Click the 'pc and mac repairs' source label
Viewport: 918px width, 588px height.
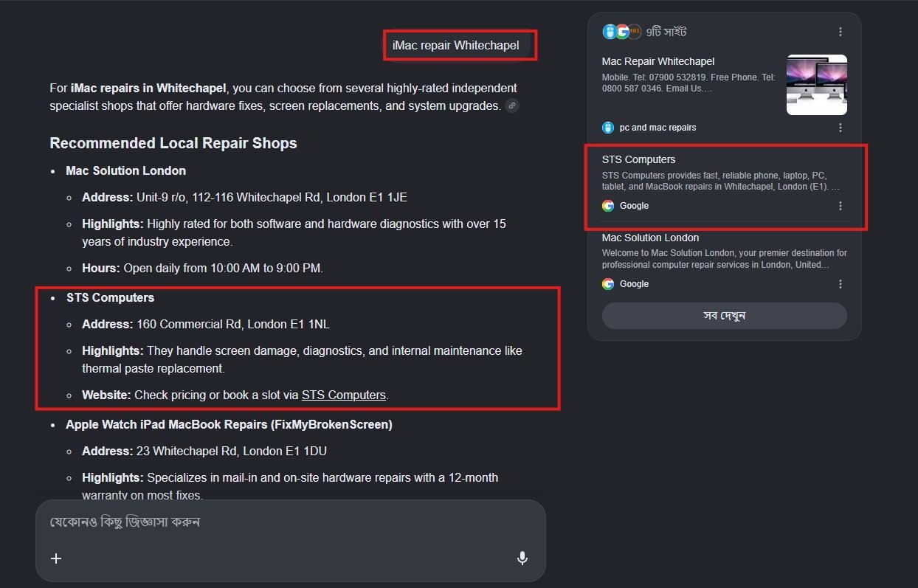658,128
